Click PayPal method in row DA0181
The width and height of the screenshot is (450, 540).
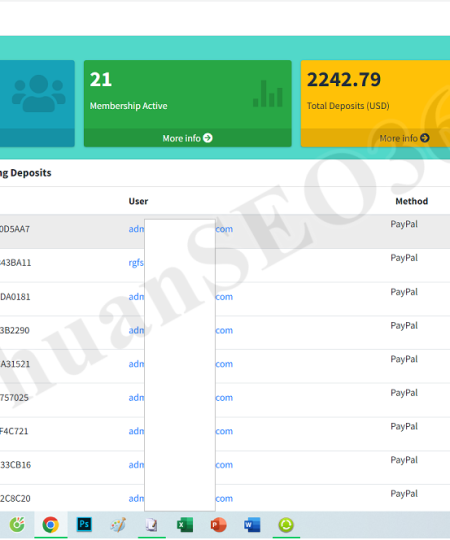404,292
